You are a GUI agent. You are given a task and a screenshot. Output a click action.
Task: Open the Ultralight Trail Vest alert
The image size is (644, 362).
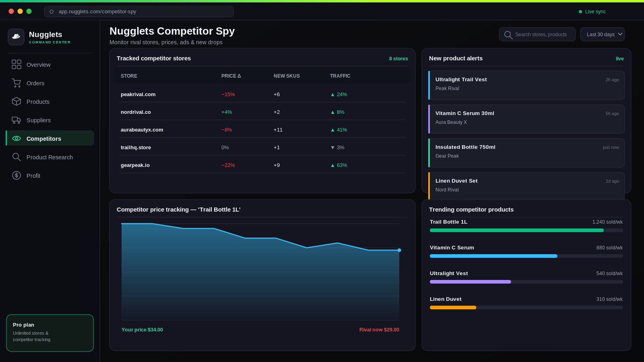[x=526, y=85]
